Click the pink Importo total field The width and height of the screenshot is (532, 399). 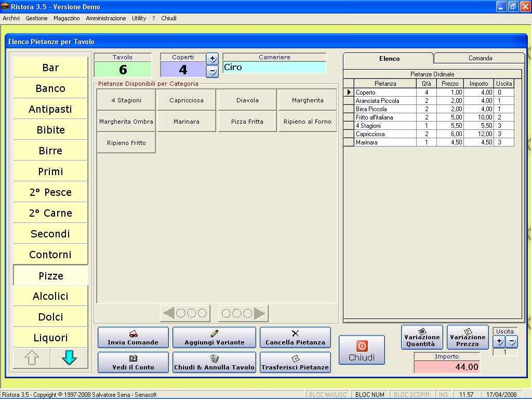coord(447,367)
